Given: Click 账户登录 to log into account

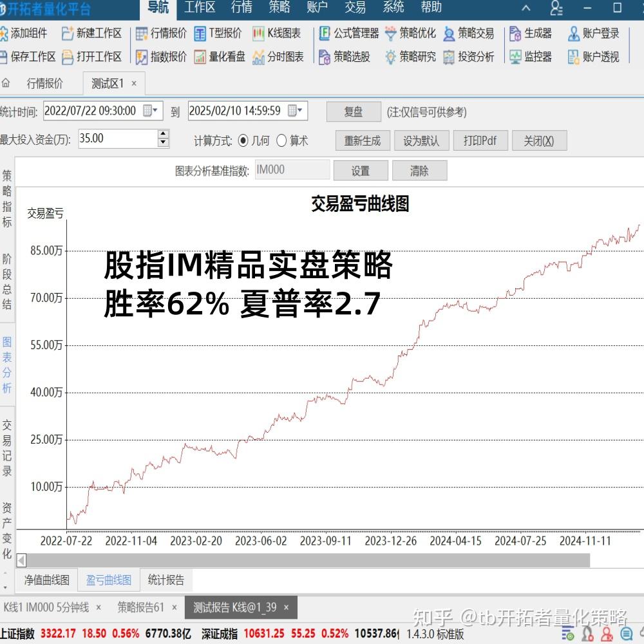Looking at the screenshot, I should [x=596, y=33].
